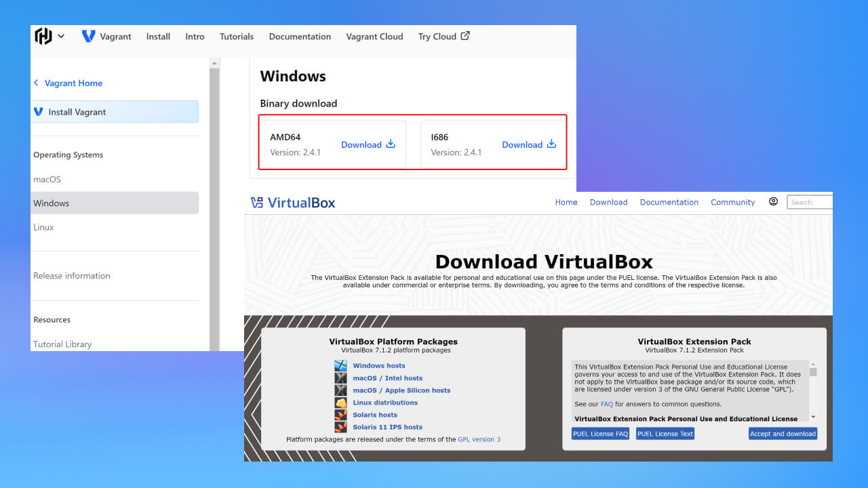This screenshot has width=868, height=488.
Task: Open Release information in the sidebar
Action: 72,276
